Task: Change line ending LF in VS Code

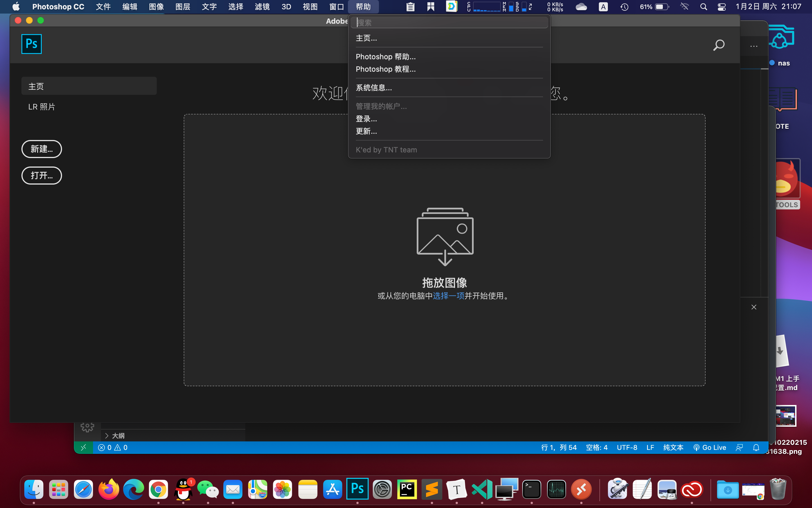Action: click(650, 448)
